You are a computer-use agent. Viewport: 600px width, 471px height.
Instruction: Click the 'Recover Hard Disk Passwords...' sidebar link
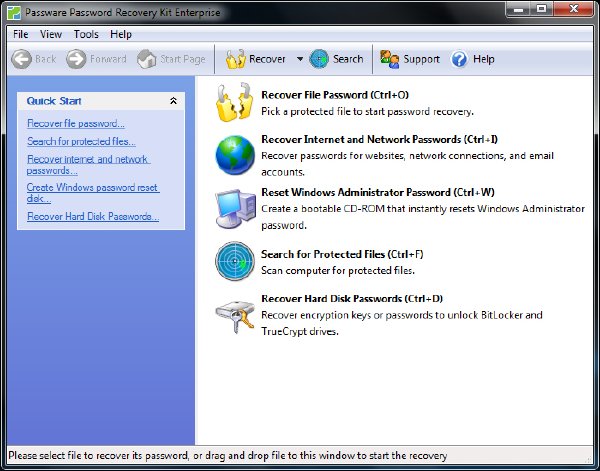93,217
